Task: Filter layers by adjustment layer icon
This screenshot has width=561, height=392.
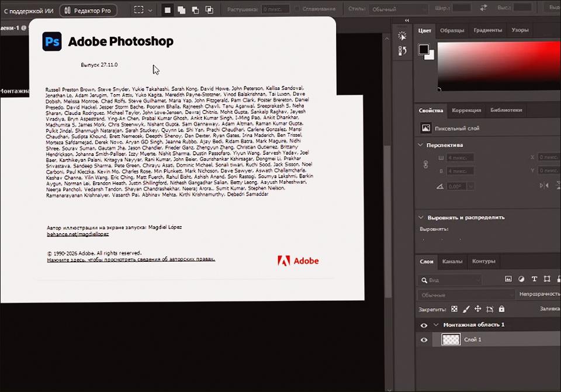Action: [521, 279]
